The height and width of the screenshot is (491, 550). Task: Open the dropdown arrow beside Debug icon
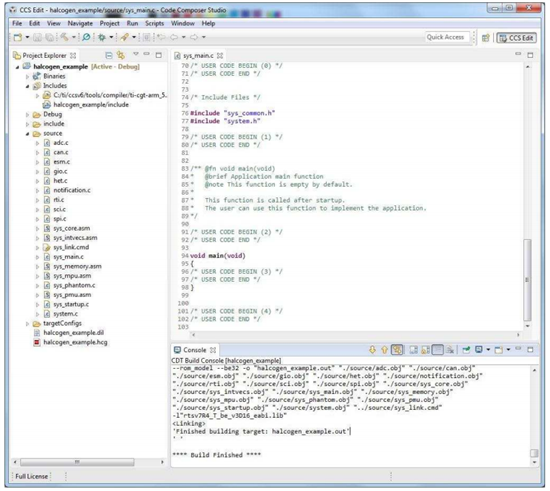[x=111, y=37]
